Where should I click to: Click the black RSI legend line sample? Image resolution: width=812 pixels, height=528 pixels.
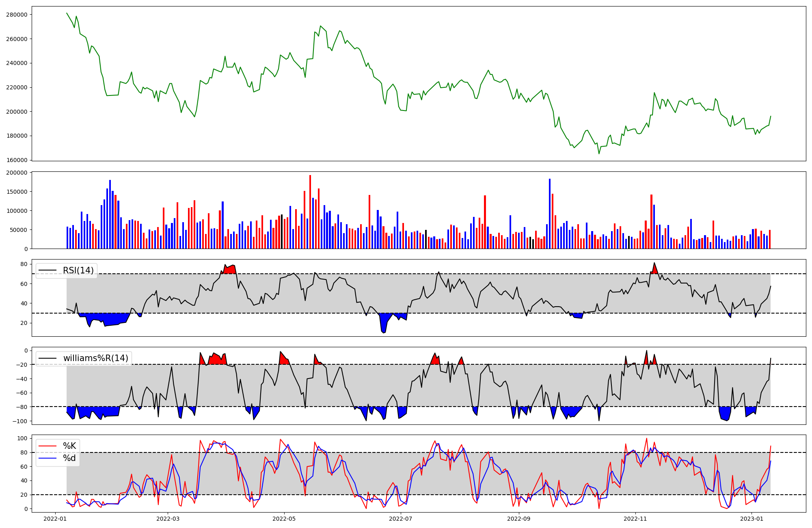47,270
